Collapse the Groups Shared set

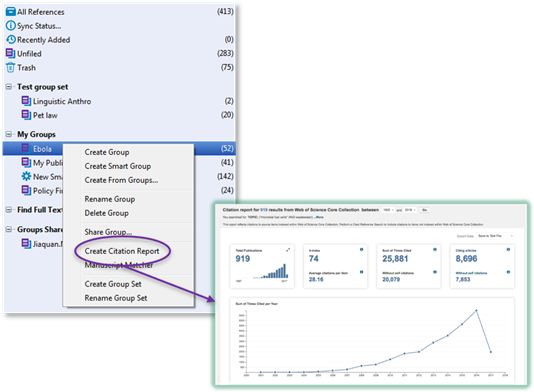pyautogui.click(x=9, y=229)
